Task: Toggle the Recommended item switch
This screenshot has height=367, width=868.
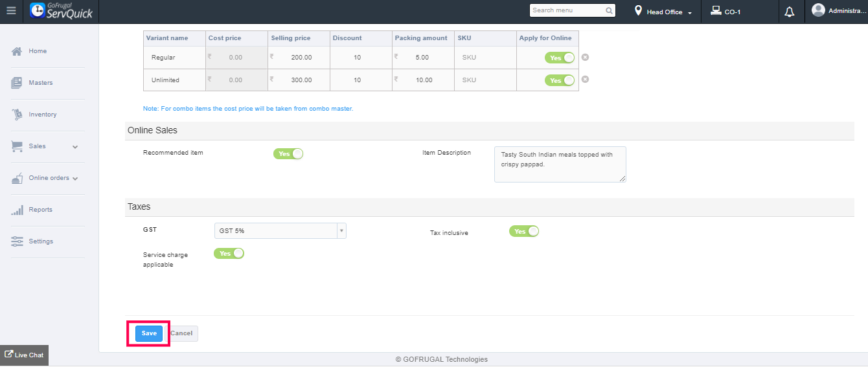Action: point(288,154)
